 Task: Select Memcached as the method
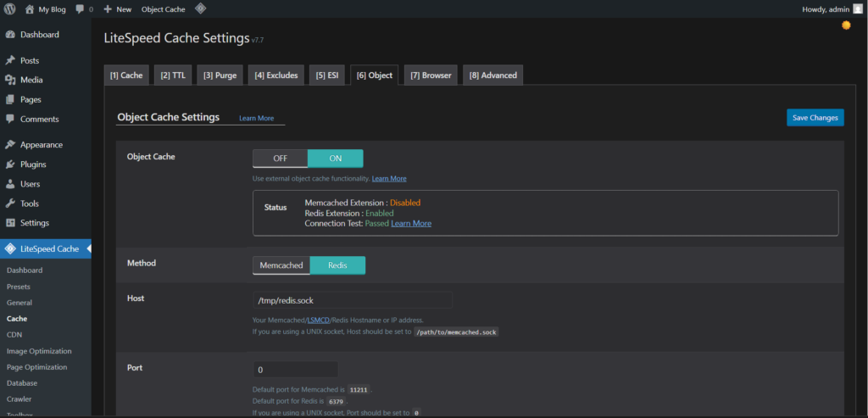click(x=281, y=265)
